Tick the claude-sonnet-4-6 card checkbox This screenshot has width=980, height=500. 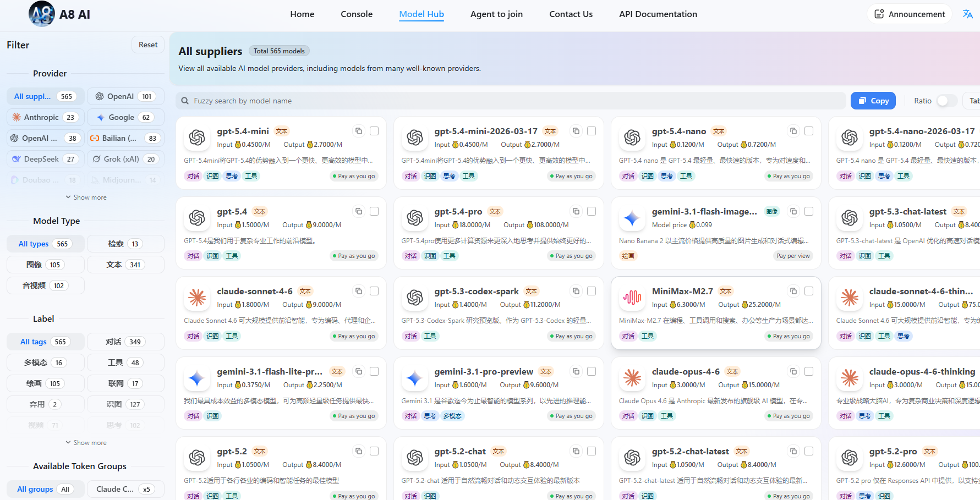pos(374,291)
